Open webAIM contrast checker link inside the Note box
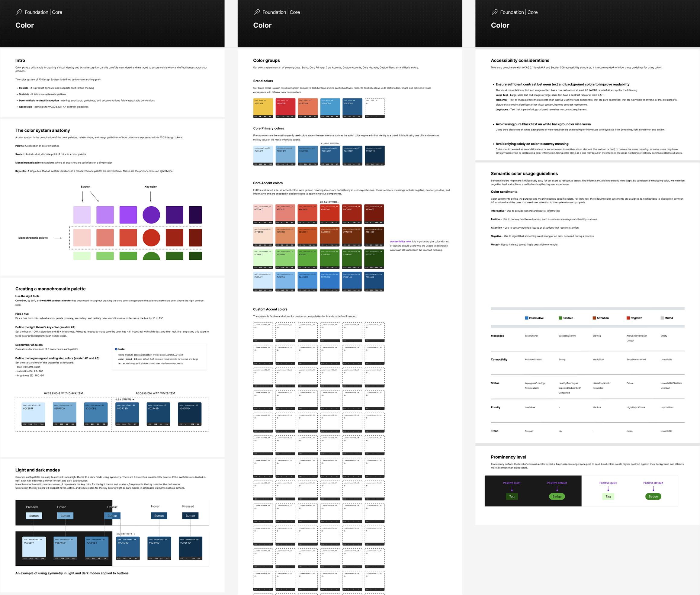The height and width of the screenshot is (595, 700). coord(138,355)
